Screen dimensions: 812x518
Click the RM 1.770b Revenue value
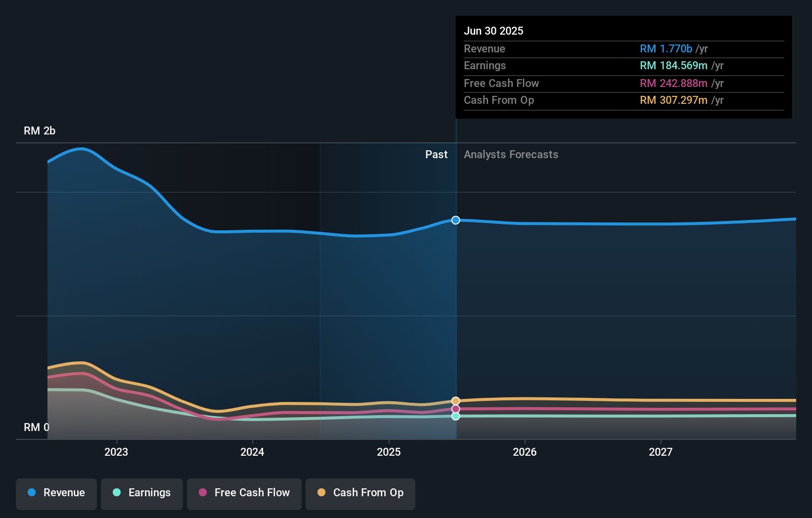tap(666, 48)
